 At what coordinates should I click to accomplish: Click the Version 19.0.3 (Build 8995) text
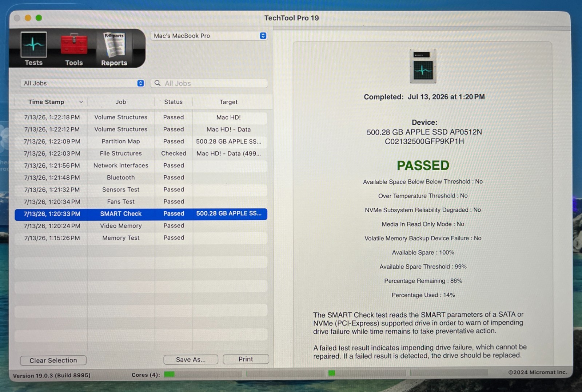pos(52,375)
